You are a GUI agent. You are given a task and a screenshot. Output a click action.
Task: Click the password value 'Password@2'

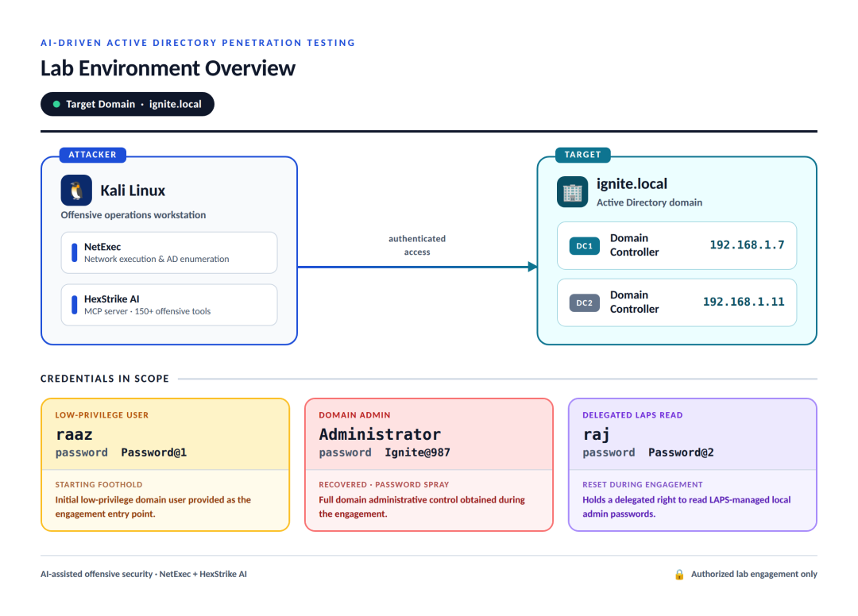click(x=682, y=452)
